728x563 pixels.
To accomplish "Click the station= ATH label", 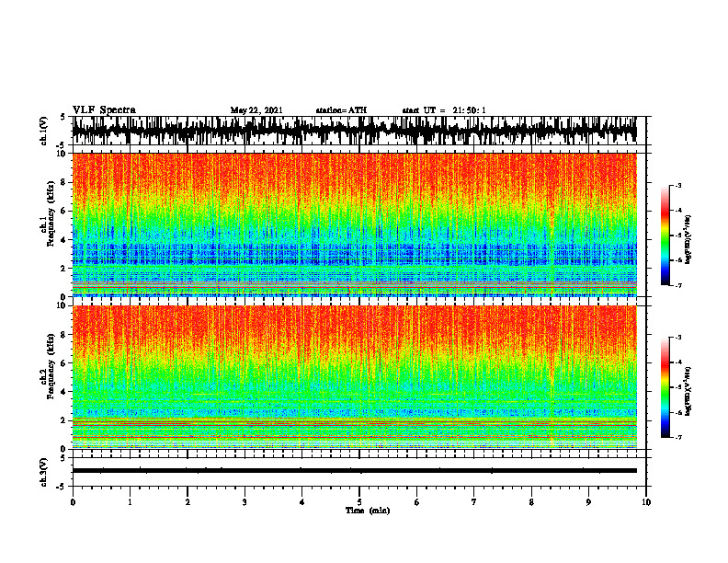I will (341, 110).
